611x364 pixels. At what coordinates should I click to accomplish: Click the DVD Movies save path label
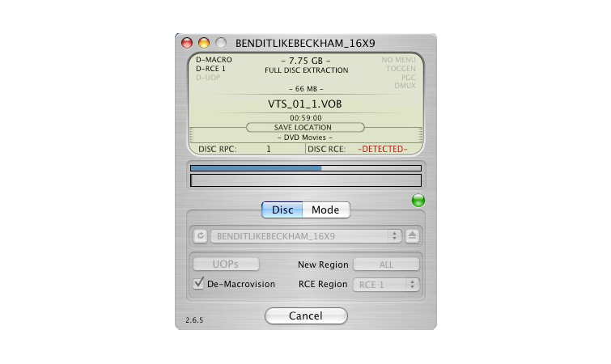click(306, 138)
